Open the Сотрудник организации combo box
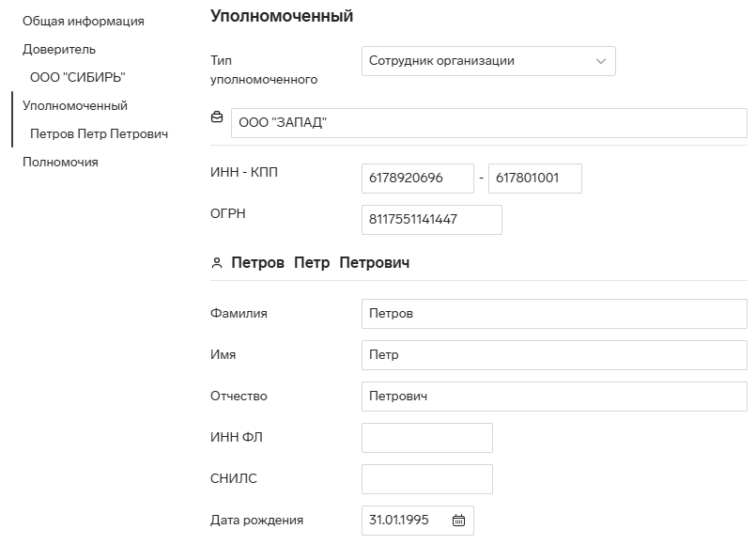Screen dimensions: 756x545 488,61
